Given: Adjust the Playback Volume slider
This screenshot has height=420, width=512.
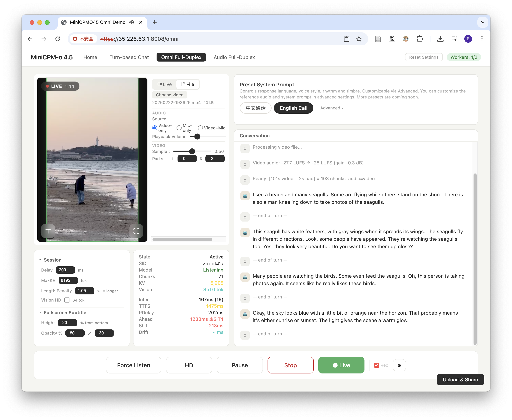Looking at the screenshot, I should point(198,137).
